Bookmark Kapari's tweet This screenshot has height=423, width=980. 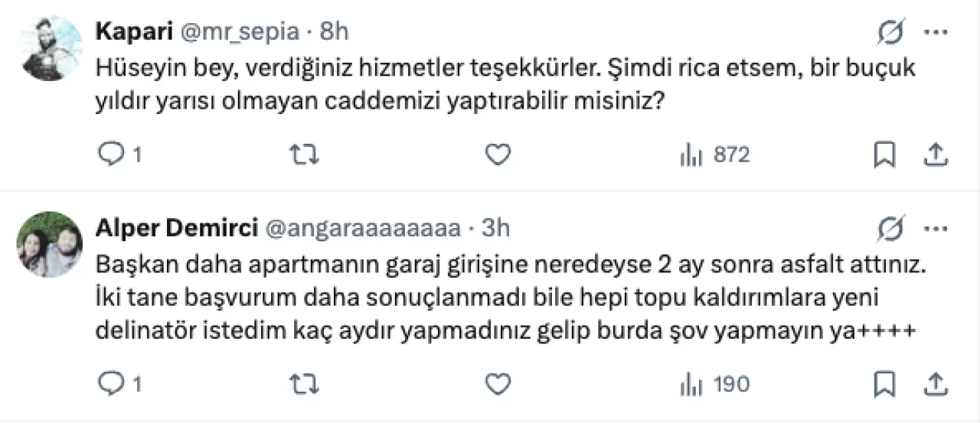click(x=884, y=155)
